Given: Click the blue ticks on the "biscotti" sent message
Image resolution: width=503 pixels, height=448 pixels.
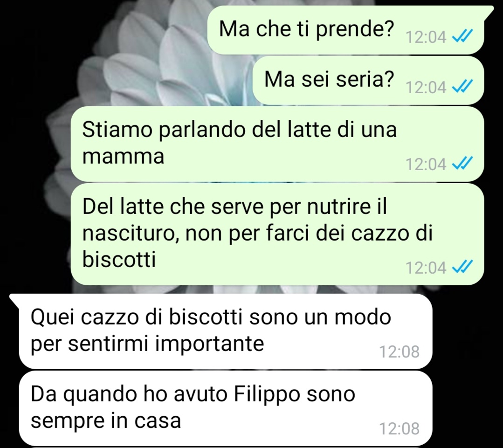Looking at the screenshot, I should (x=462, y=267).
